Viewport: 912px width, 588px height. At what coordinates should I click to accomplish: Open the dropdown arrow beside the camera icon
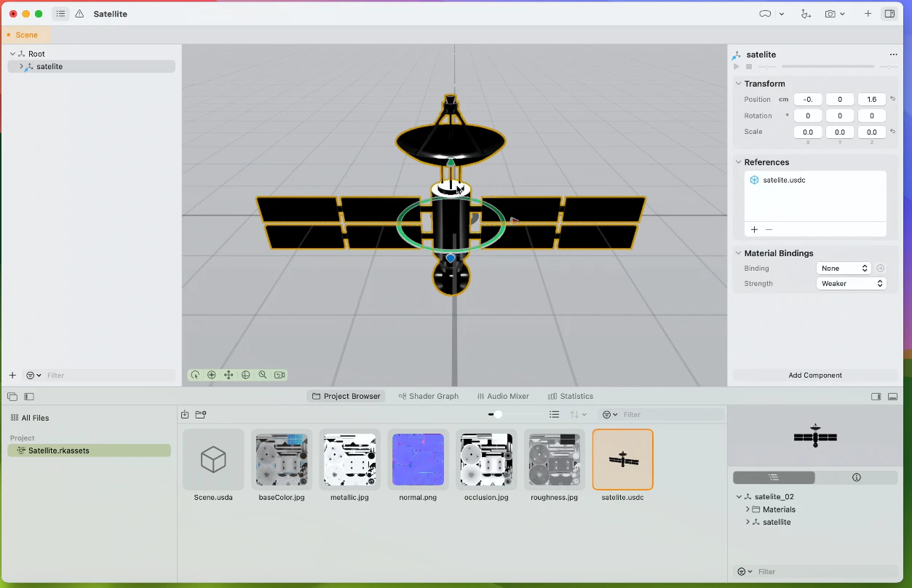(843, 14)
